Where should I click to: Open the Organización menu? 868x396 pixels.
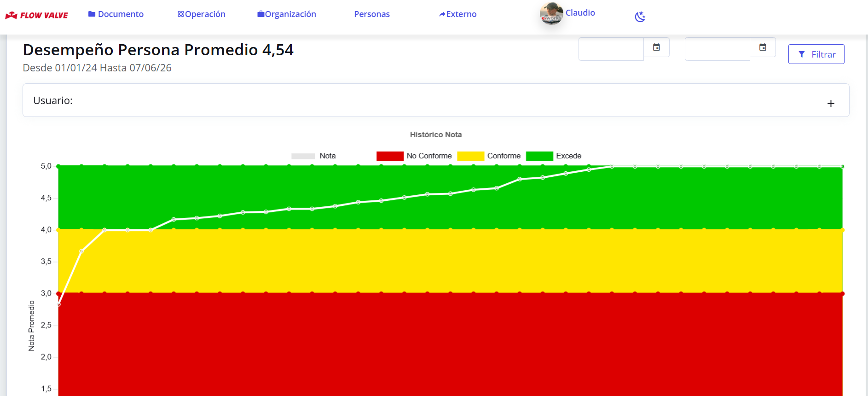point(287,14)
